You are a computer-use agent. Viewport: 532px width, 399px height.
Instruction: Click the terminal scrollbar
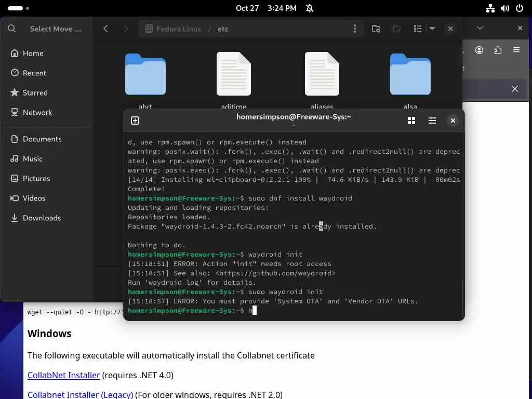pyautogui.click(x=462, y=298)
